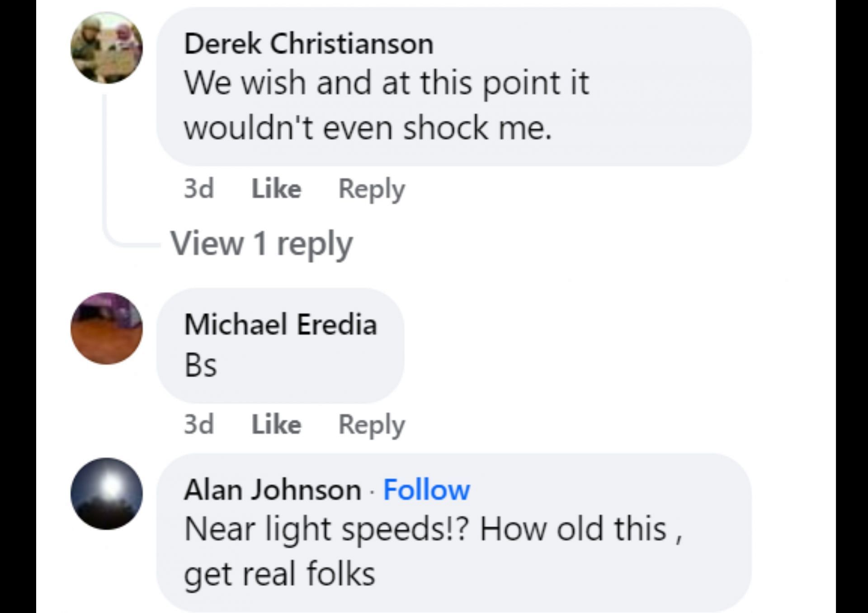Click Alan Johnson's name link
This screenshot has height=613, width=868.
[x=272, y=490]
